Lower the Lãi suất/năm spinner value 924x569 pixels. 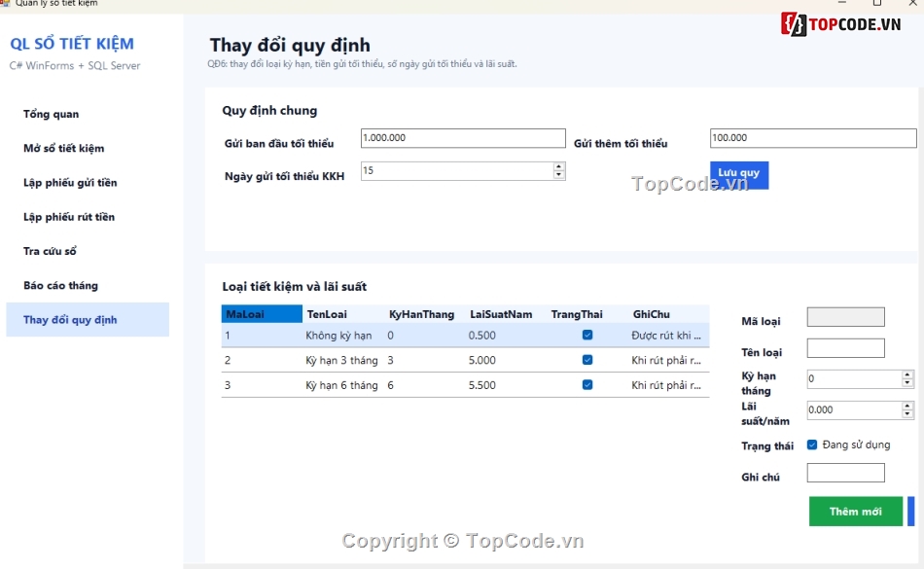(907, 414)
